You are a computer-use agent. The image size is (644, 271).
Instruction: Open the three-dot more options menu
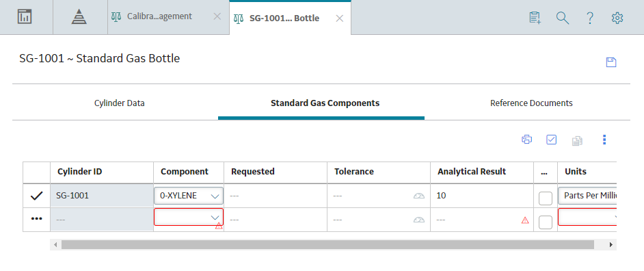604,140
